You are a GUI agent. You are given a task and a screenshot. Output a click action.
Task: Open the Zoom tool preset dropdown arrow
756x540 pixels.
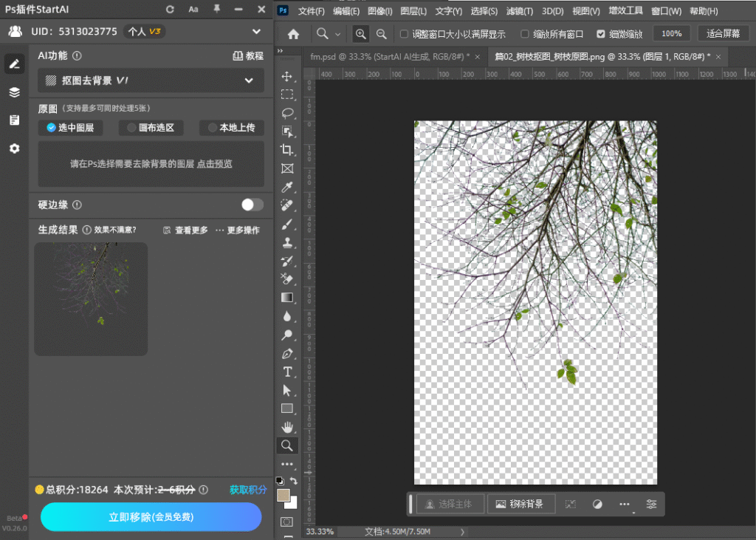point(337,34)
